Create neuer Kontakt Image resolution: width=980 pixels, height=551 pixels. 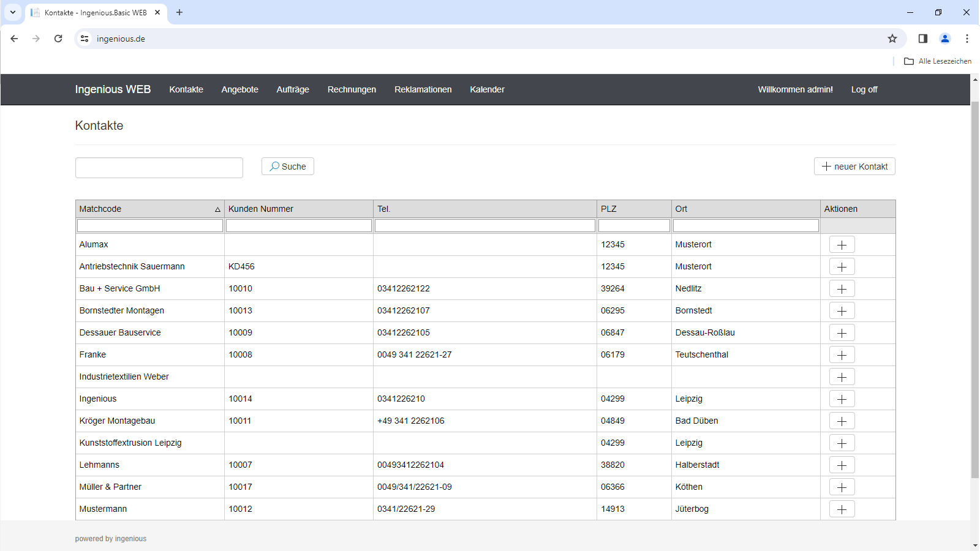[x=854, y=167]
